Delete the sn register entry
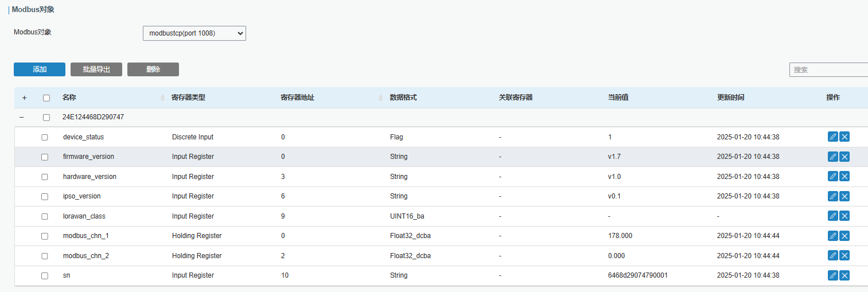This screenshot has height=292, width=868. click(x=844, y=275)
